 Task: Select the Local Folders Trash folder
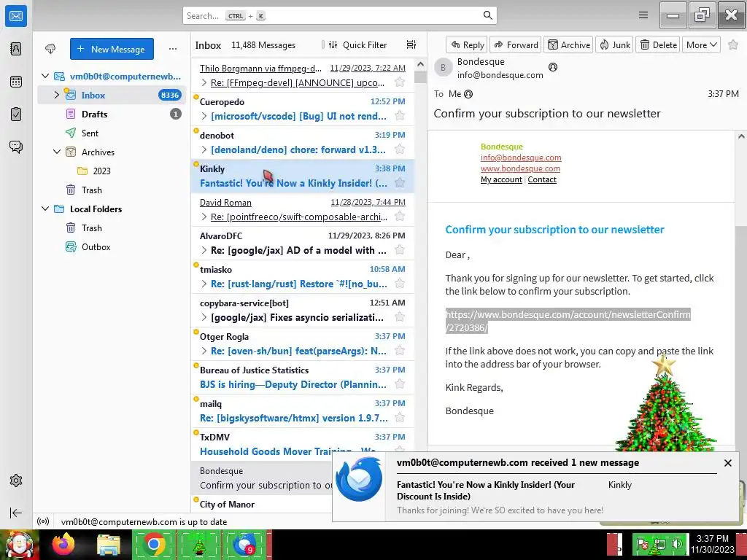[x=112, y=228]
